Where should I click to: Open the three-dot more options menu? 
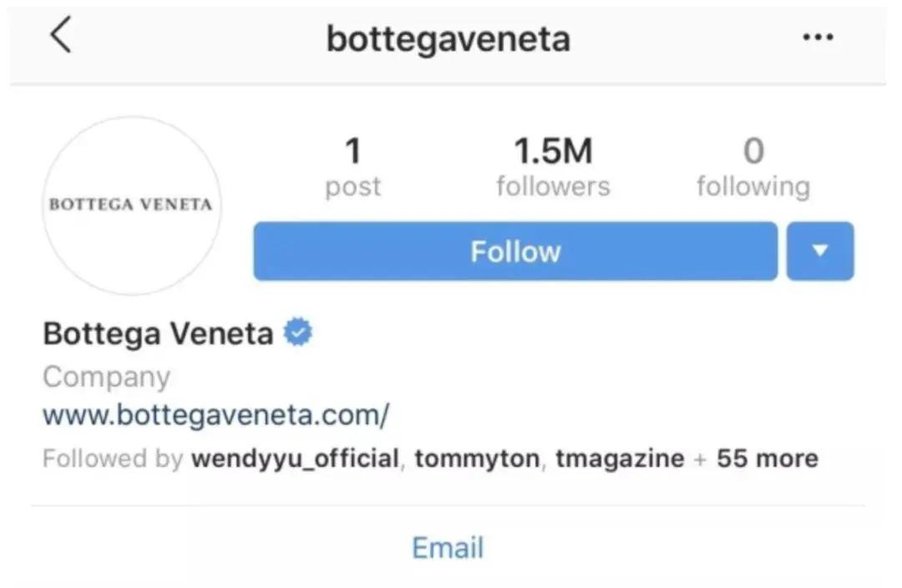click(817, 38)
